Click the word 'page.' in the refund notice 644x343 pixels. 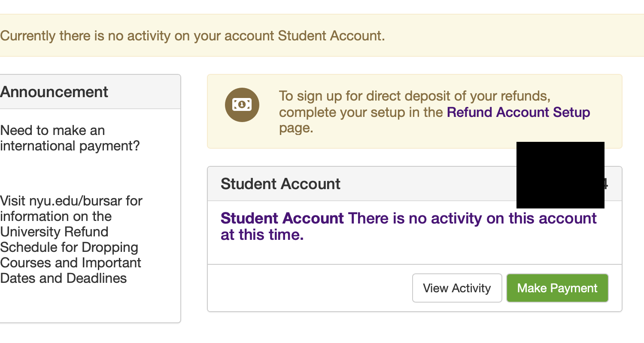point(296,128)
